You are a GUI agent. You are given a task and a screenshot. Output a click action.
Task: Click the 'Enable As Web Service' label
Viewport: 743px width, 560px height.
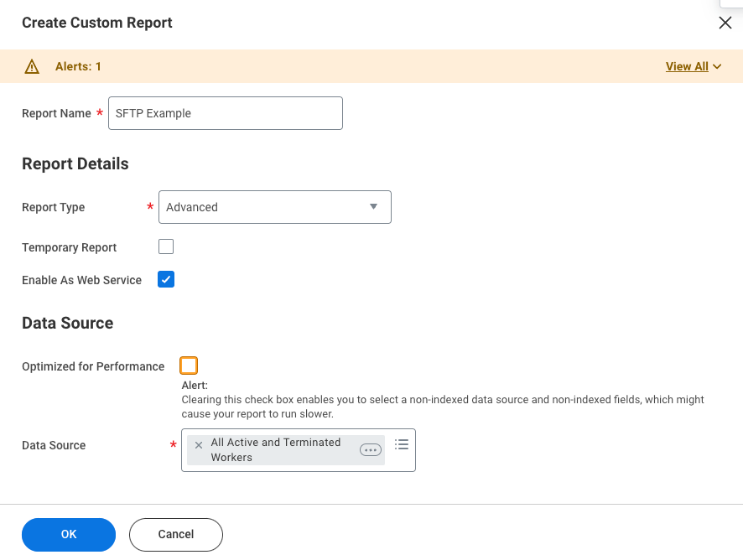point(81,280)
